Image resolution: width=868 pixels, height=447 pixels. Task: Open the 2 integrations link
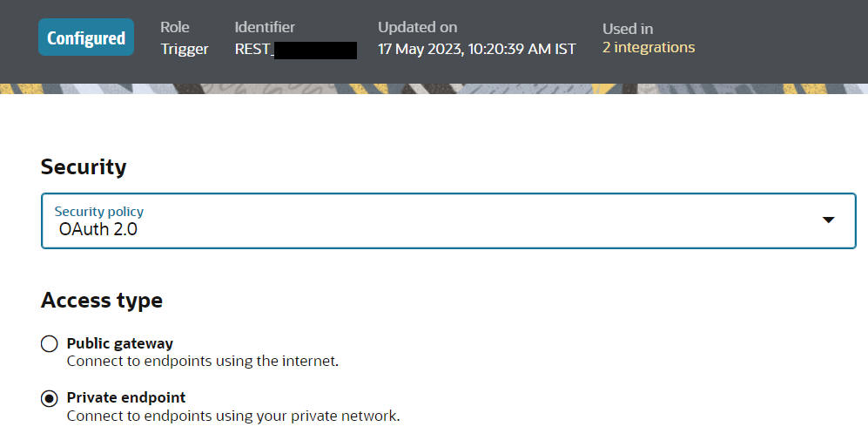[649, 47]
